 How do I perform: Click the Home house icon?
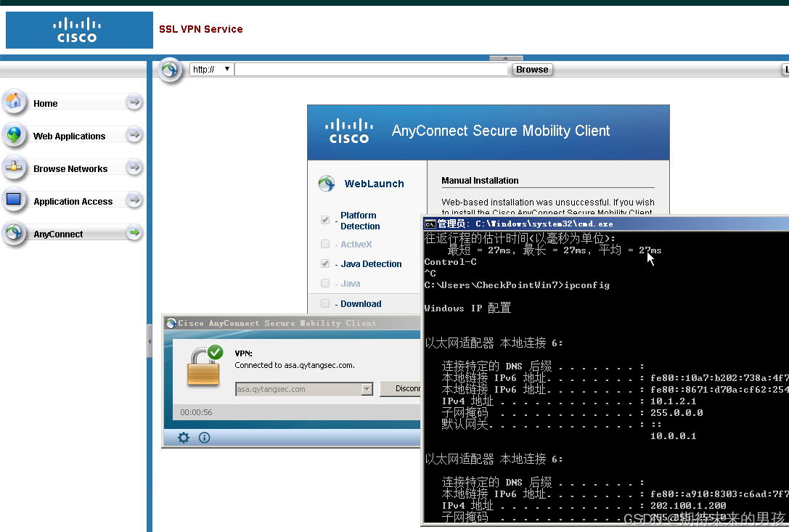(14, 102)
